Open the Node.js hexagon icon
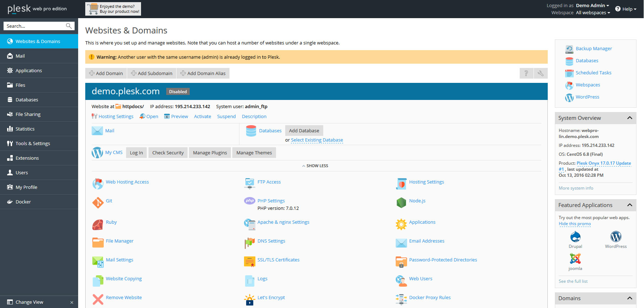This screenshot has width=644, height=308. (x=401, y=203)
